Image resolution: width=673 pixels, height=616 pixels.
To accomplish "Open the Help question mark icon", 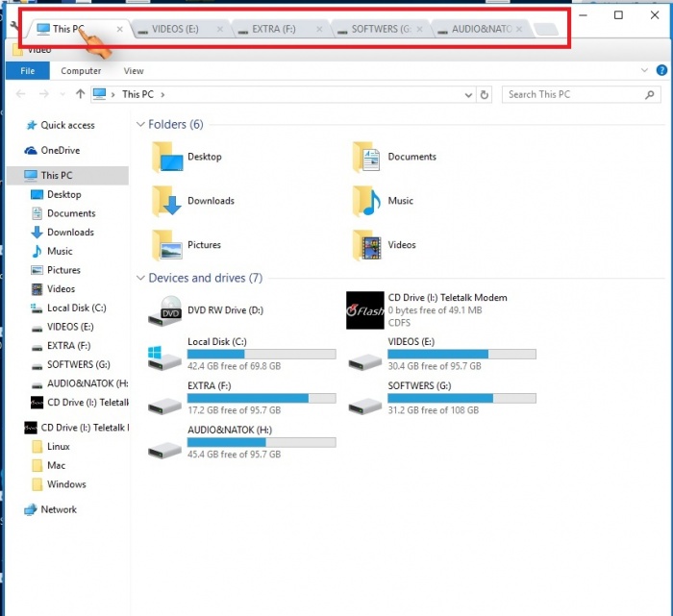I will tap(661, 70).
